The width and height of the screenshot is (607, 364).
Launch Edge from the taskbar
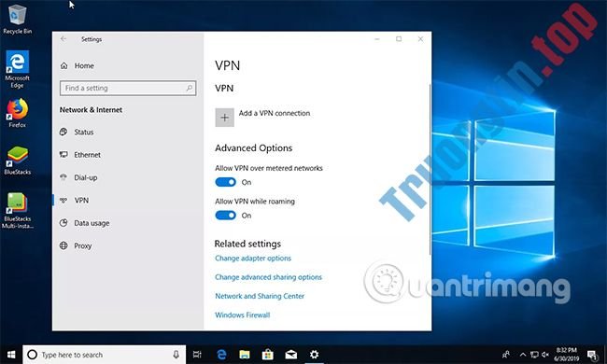pos(221,355)
